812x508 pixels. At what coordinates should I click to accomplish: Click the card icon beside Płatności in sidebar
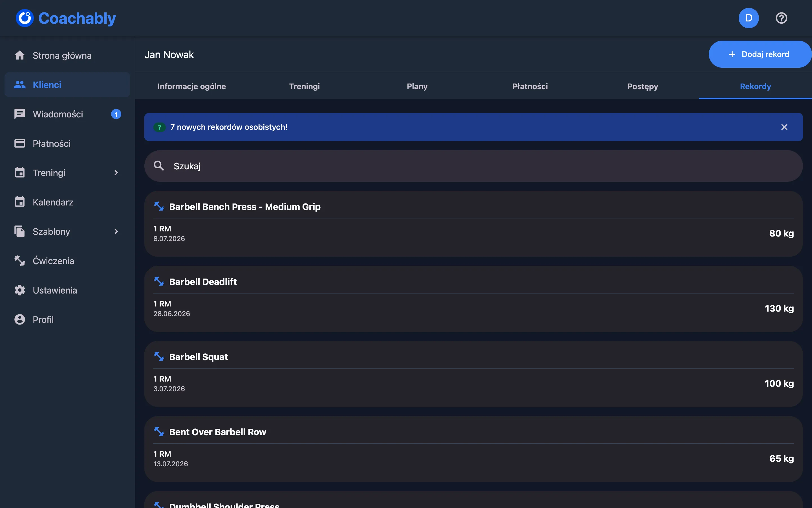click(20, 143)
